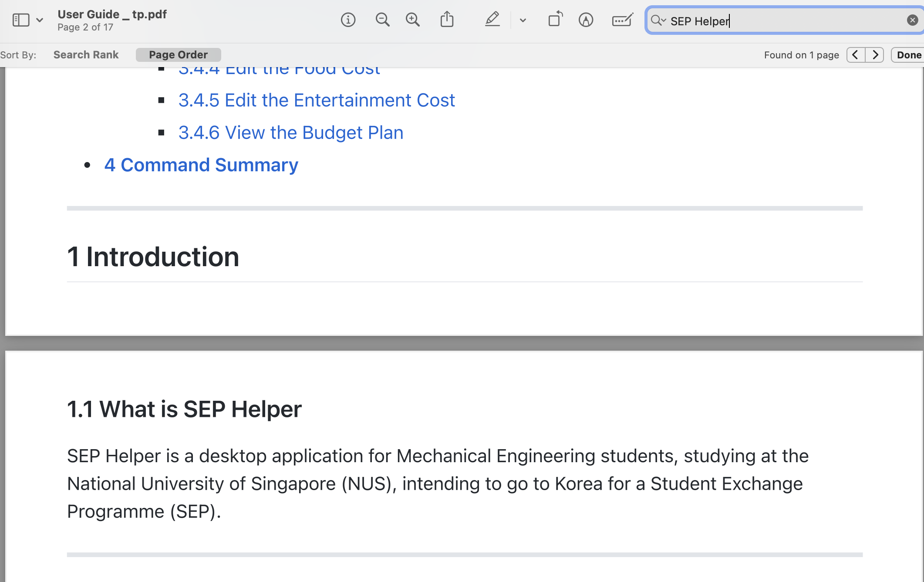
Task: Rotate the page with rotate icon
Action: coord(555,20)
